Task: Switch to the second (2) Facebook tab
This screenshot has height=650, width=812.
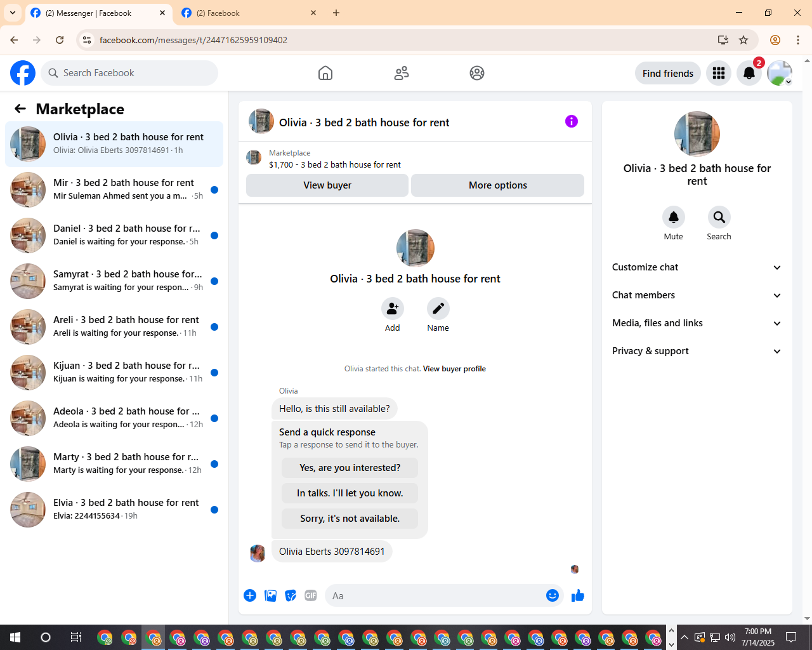Action: pyautogui.click(x=249, y=13)
